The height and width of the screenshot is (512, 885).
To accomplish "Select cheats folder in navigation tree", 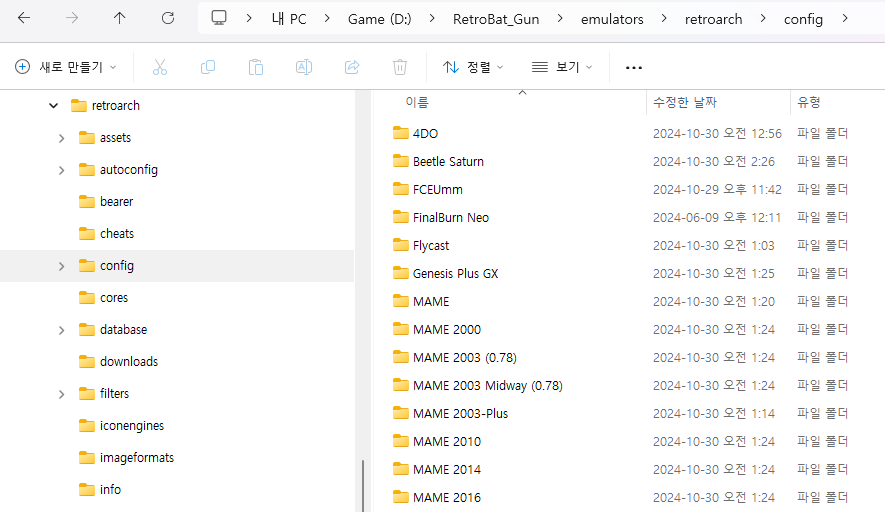I will 106,234.
